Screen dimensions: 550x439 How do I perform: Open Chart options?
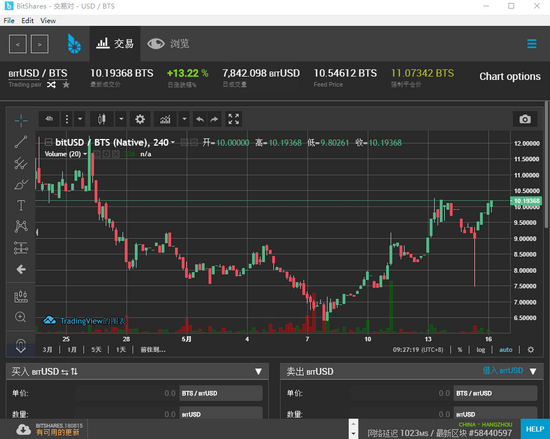[510, 76]
